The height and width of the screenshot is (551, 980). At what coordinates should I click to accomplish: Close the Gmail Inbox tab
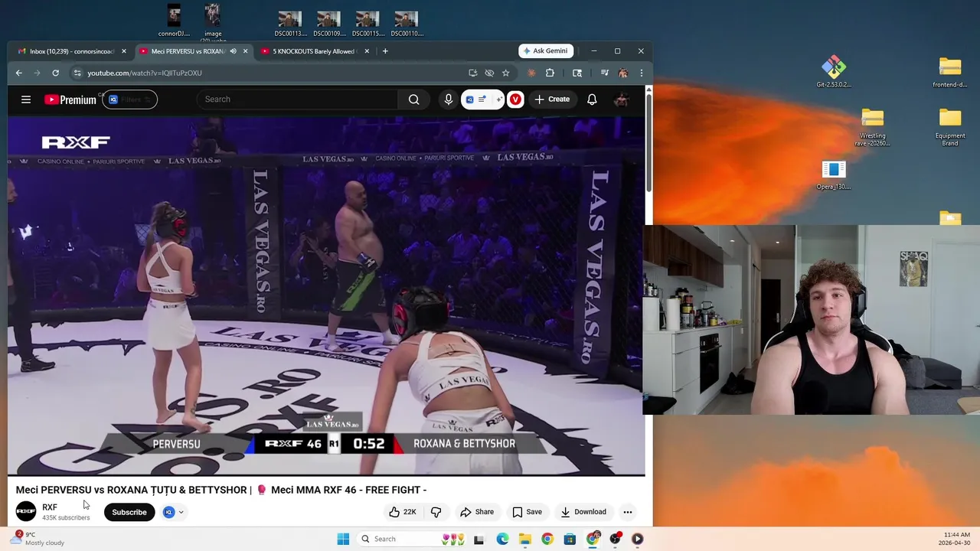tap(124, 51)
